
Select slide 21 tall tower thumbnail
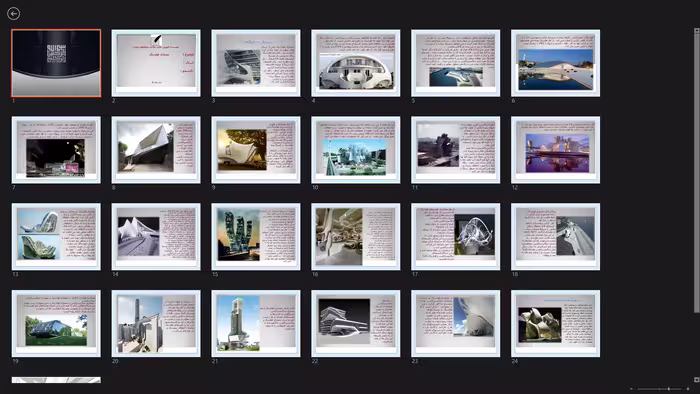256,323
